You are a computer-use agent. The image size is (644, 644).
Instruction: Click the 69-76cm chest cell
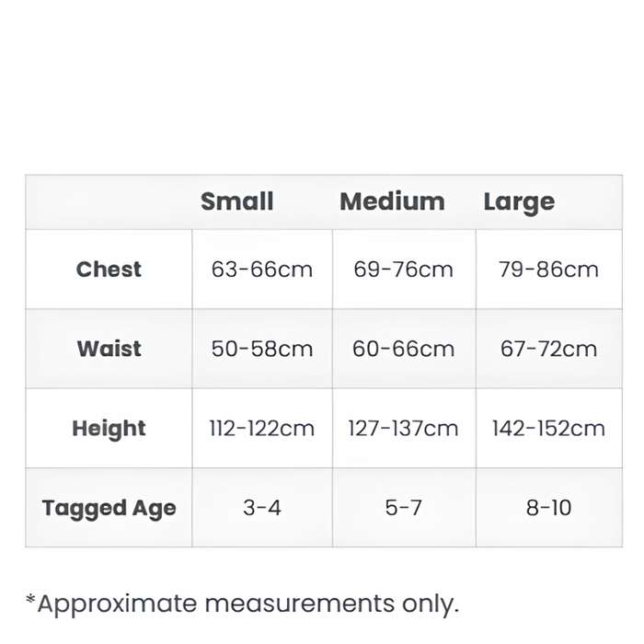[x=403, y=270]
